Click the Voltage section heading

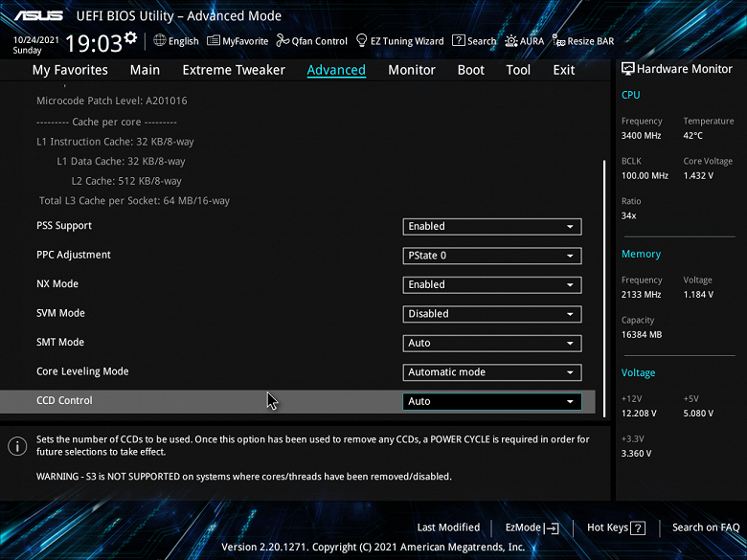(x=638, y=373)
